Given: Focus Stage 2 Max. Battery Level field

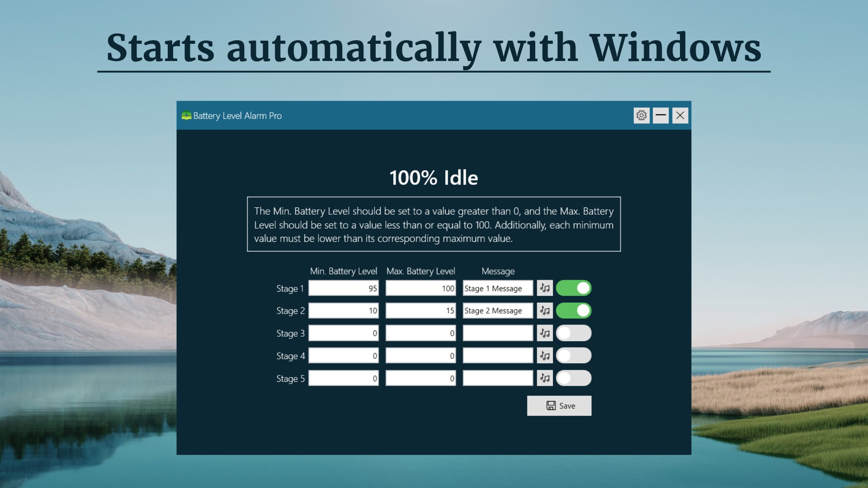Looking at the screenshot, I should pyautogui.click(x=421, y=311).
